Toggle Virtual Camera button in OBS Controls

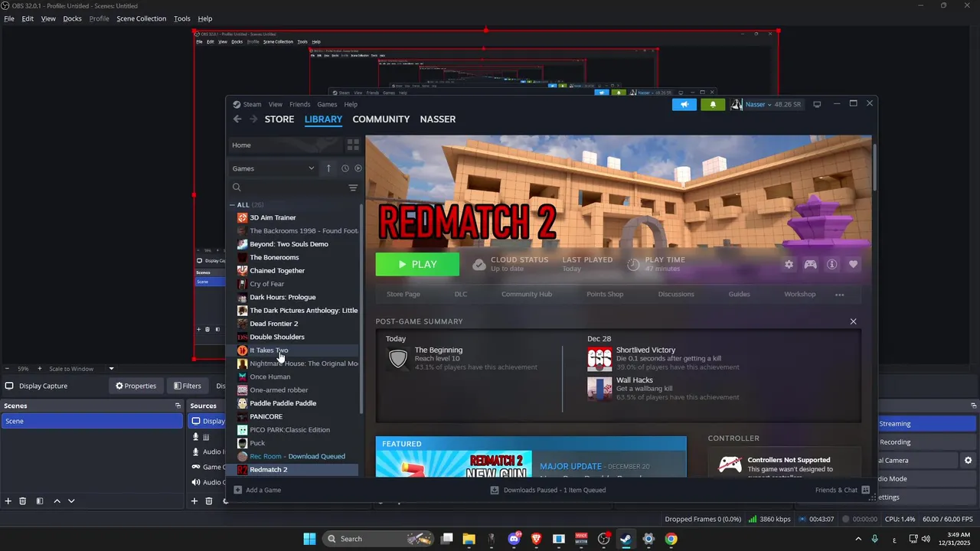click(918, 461)
